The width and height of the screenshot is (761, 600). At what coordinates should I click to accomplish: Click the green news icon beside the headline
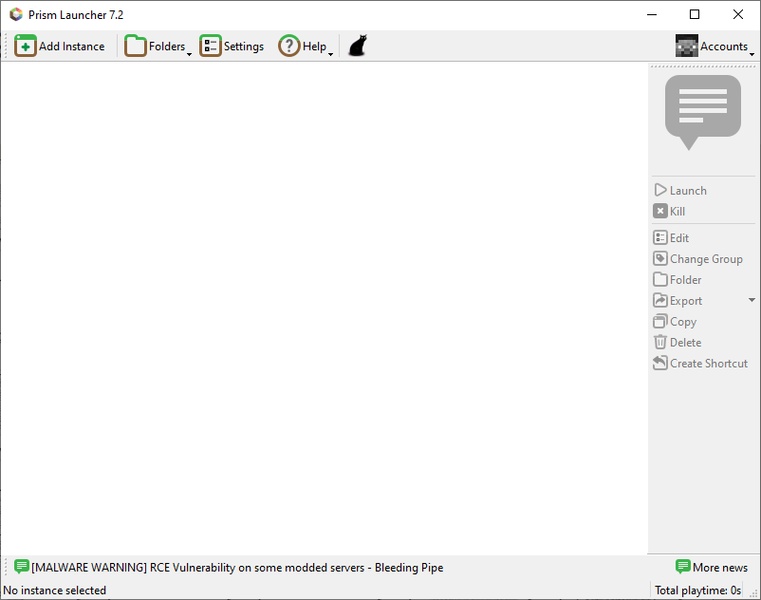(x=21, y=567)
